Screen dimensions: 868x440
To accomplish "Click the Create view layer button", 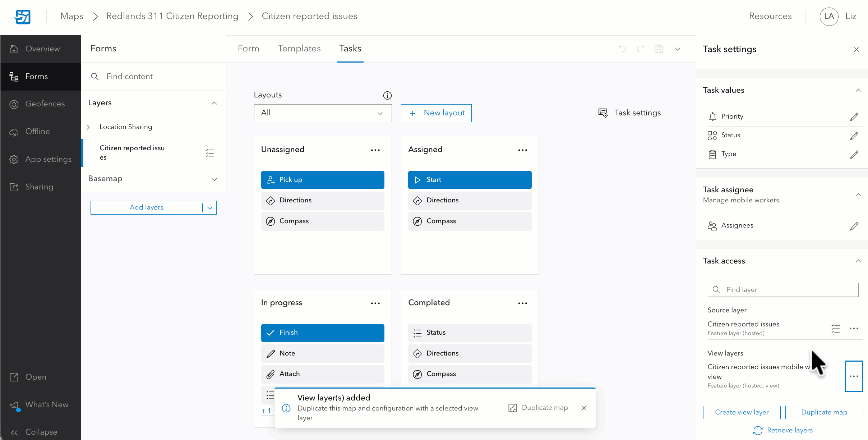I will pos(742,412).
